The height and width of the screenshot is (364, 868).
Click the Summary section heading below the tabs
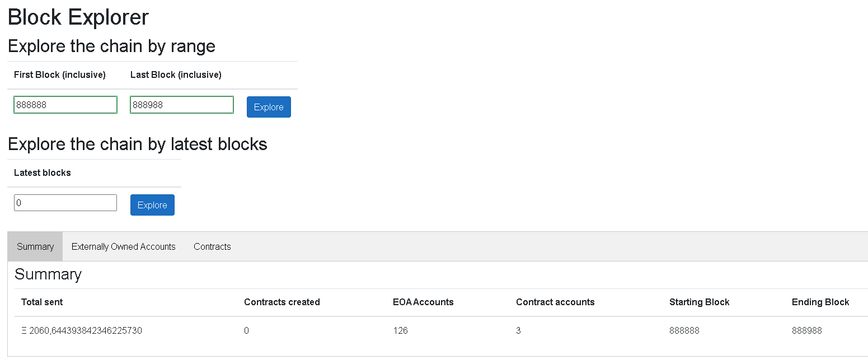[x=48, y=274]
